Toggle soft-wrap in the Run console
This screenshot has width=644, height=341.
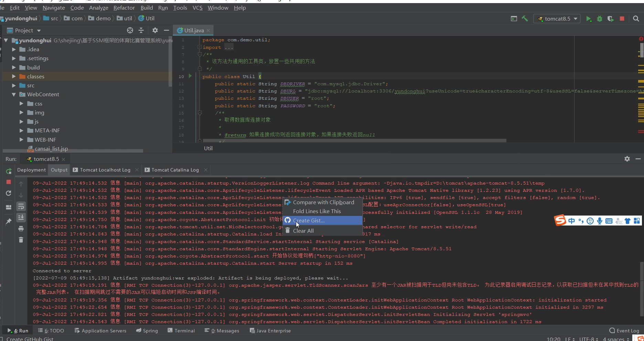21,206
